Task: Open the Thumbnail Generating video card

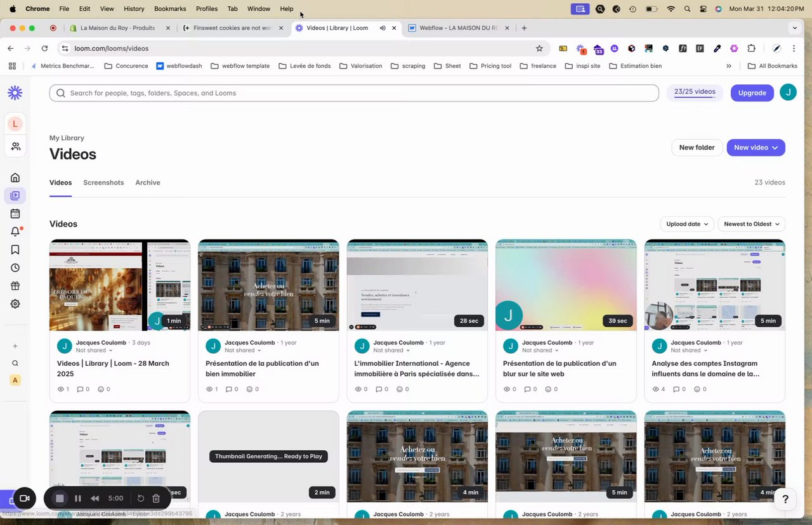Action: [x=268, y=457]
